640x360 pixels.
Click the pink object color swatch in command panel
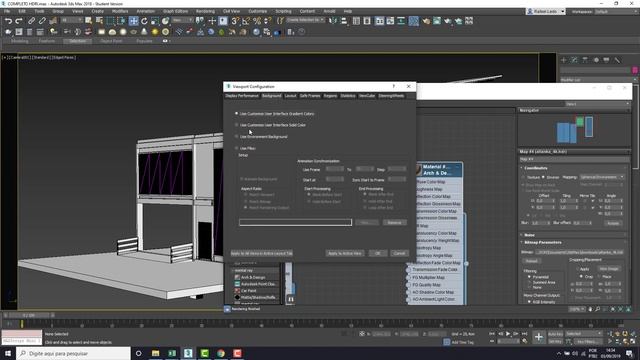point(635,71)
